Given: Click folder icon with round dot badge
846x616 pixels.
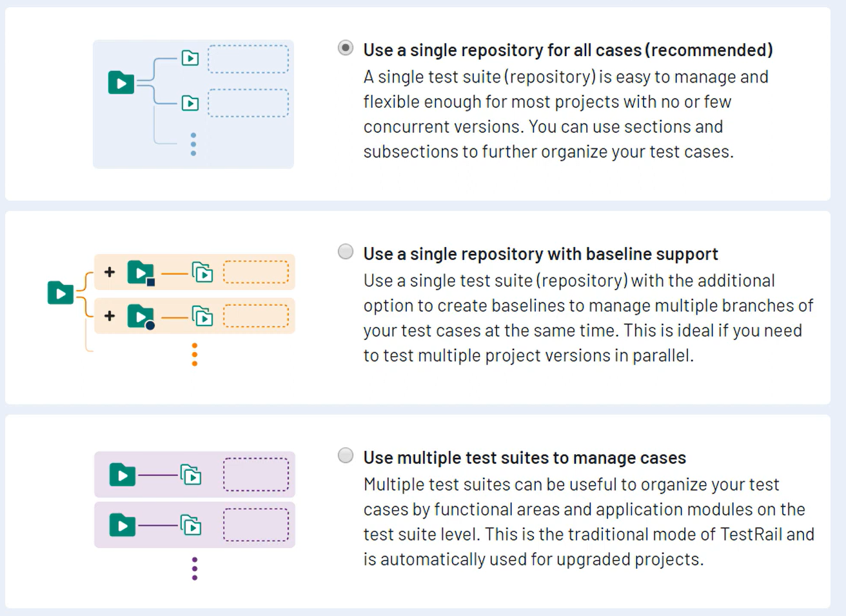Looking at the screenshot, I should pos(141,316).
